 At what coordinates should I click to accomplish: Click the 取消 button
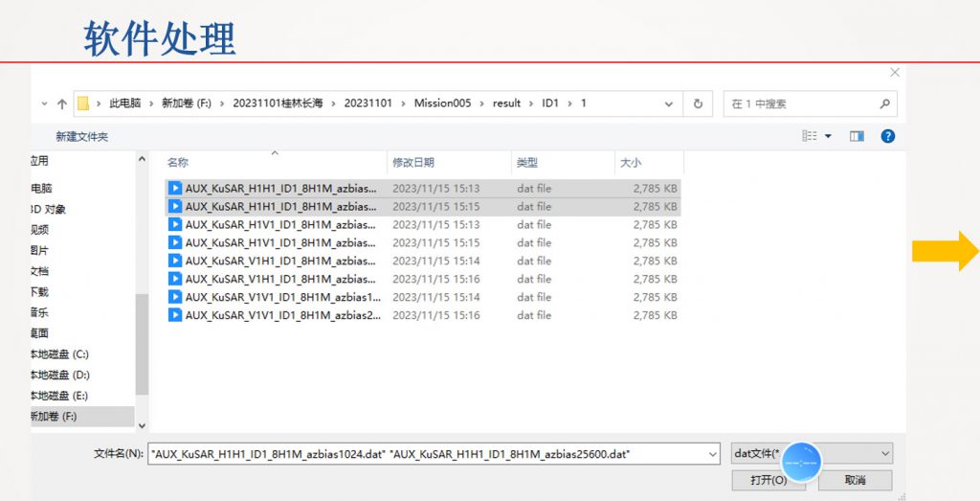pyautogui.click(x=855, y=480)
